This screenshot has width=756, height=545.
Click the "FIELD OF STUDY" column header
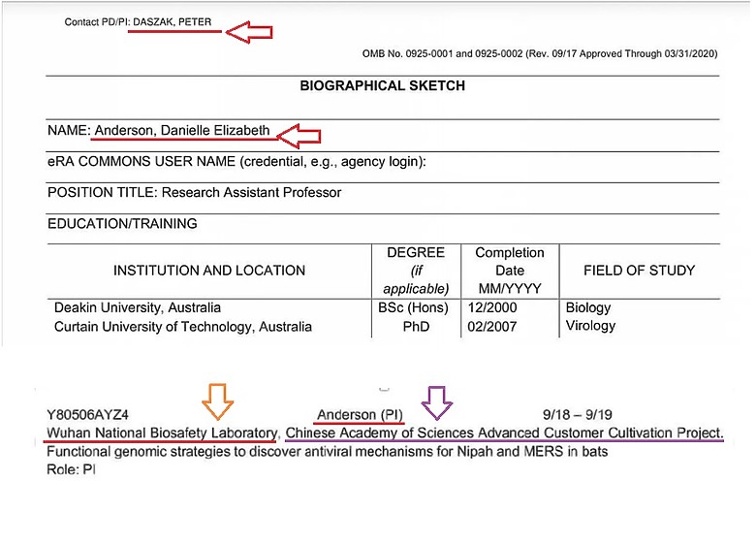[x=640, y=271]
